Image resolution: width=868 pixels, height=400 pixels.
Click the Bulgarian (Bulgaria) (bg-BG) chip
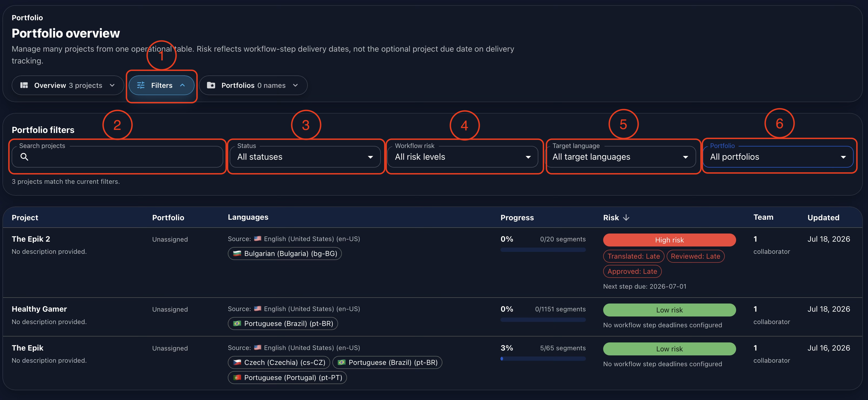(285, 254)
